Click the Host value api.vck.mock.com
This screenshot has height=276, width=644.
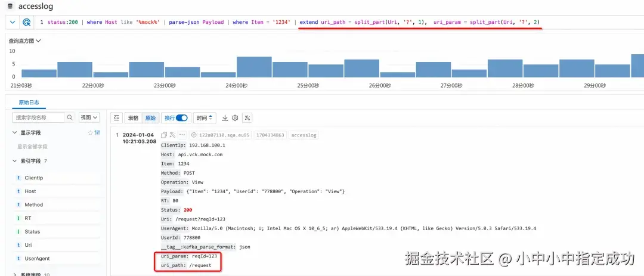(200, 154)
